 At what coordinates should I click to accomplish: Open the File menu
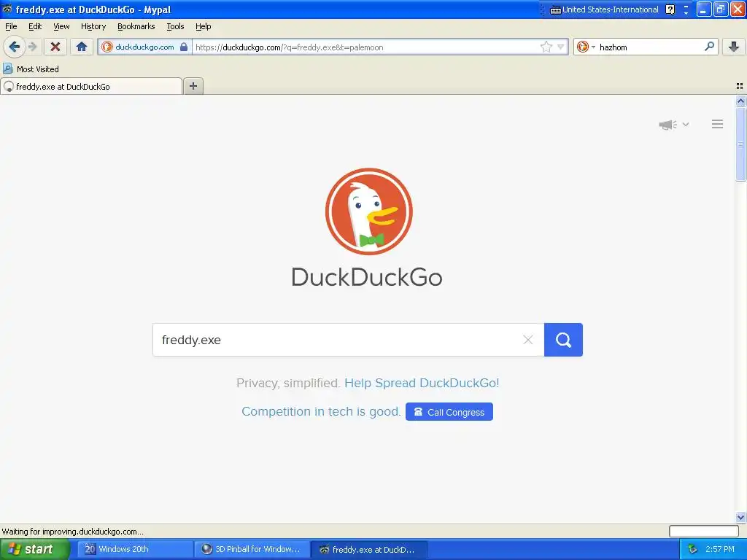click(11, 26)
